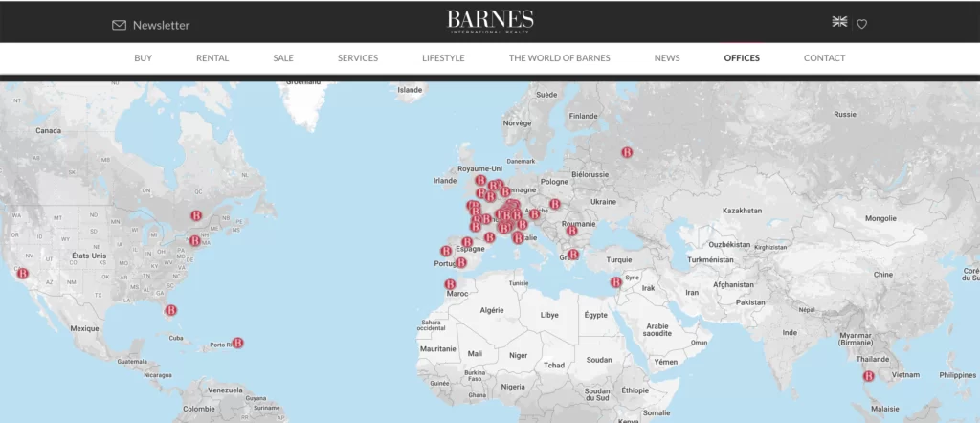980x423 pixels.
Task: Go to the CONTACT page
Action: [x=824, y=58]
